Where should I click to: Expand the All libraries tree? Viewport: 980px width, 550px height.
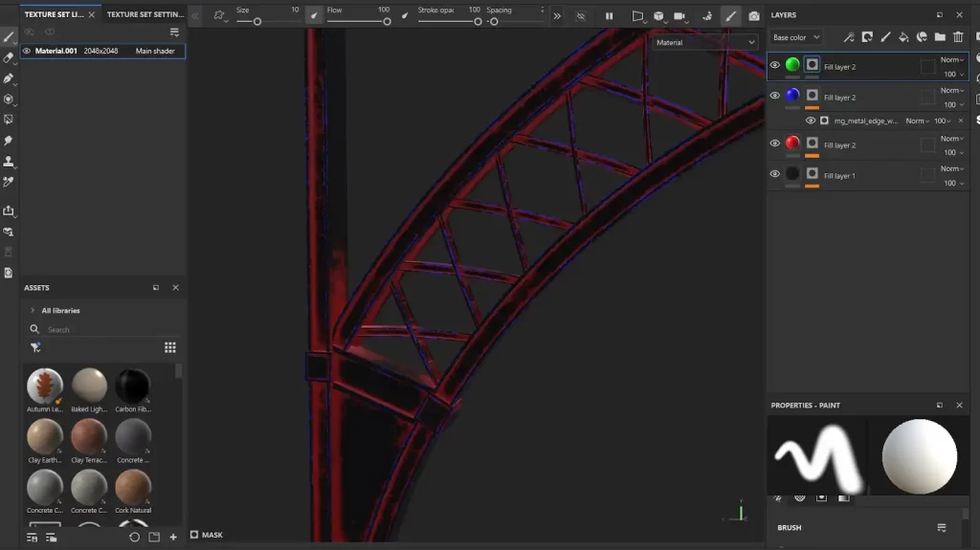[33, 311]
